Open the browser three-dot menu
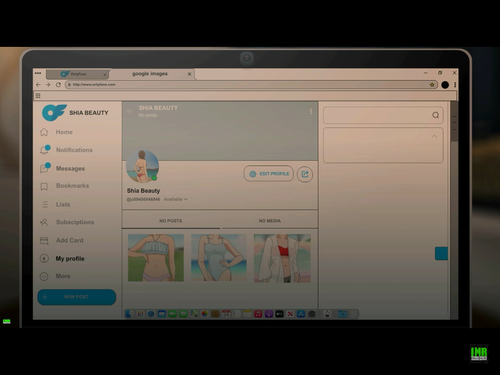The width and height of the screenshot is (500, 375). click(x=455, y=85)
